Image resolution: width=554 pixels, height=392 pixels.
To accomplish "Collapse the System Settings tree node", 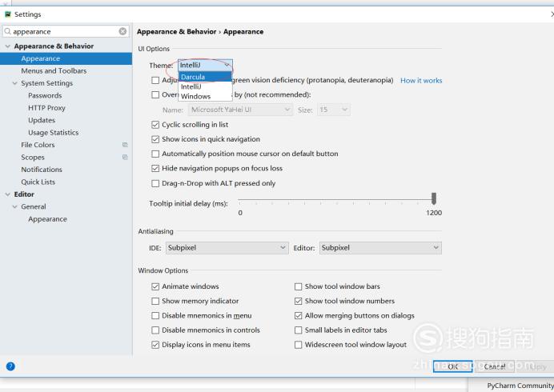I will 14,83.
